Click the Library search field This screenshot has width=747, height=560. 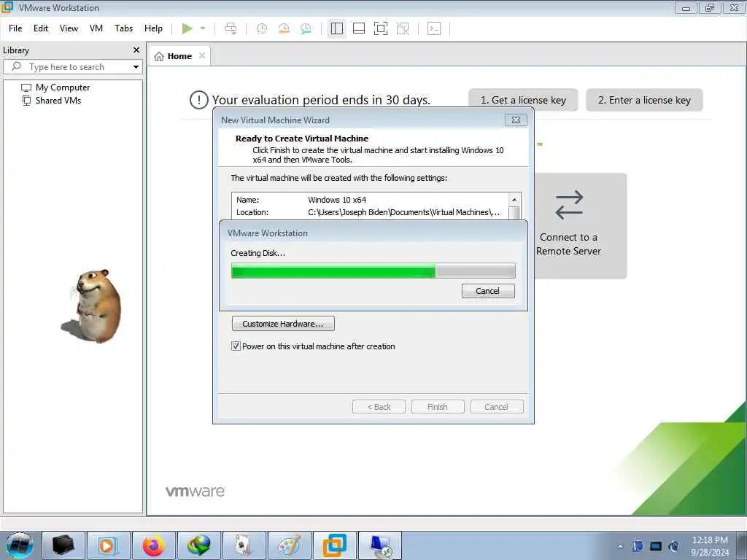point(71,67)
